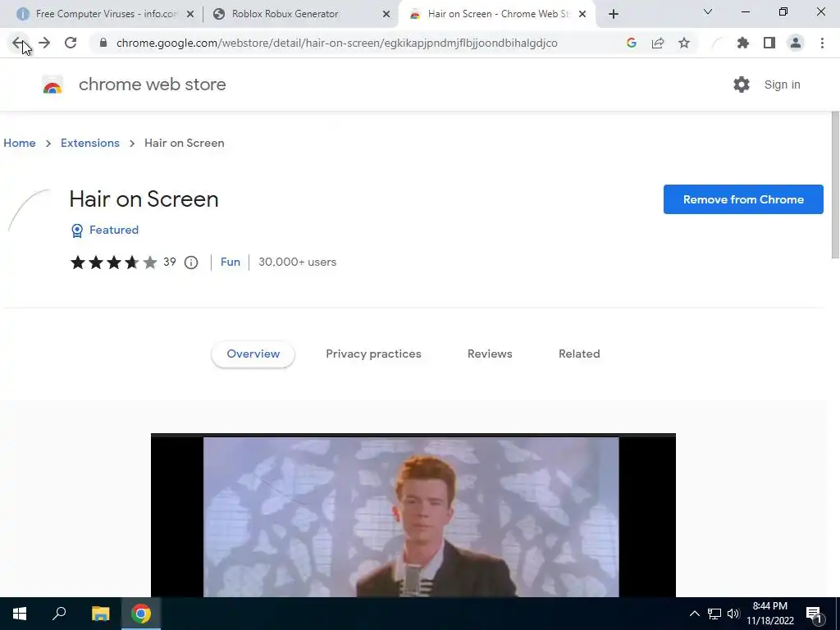Toggle the browser side panel icon
The image size is (840, 630).
click(x=769, y=43)
